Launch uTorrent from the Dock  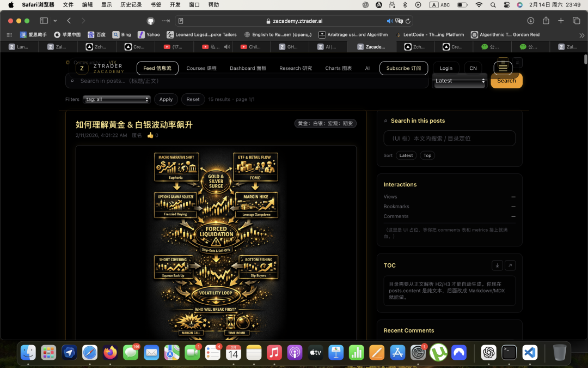coord(438,353)
